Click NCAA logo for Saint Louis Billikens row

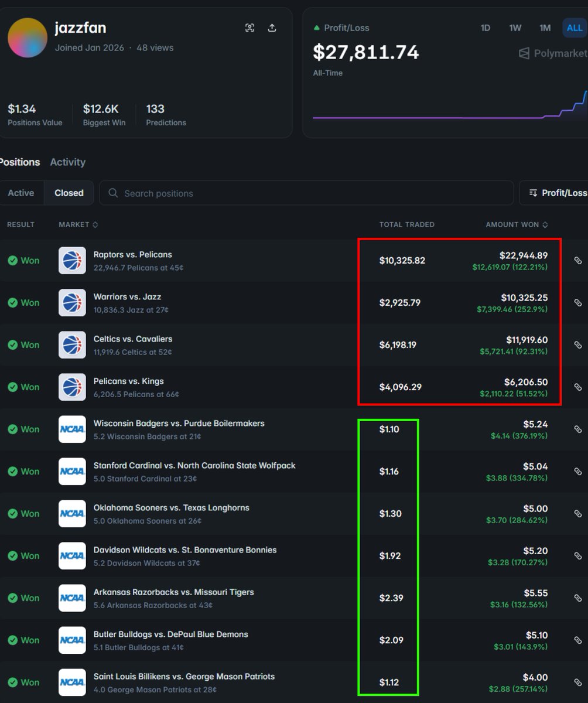point(72,682)
